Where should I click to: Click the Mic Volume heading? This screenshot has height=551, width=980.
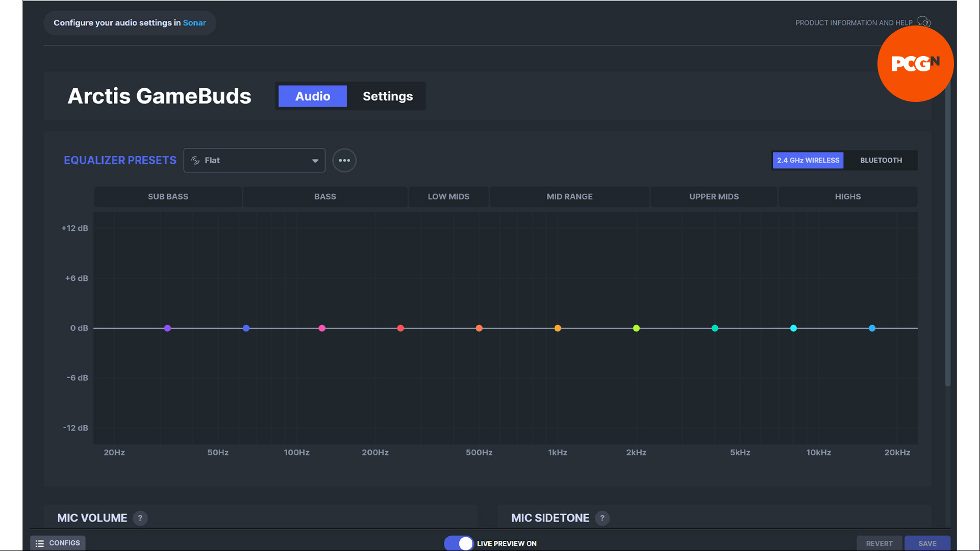point(92,518)
